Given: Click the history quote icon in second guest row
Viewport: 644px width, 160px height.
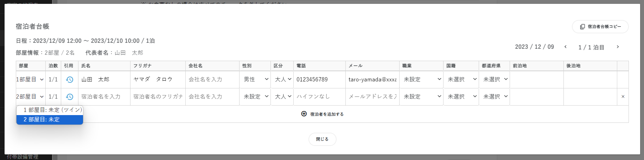Looking at the screenshot, I should tap(69, 96).
